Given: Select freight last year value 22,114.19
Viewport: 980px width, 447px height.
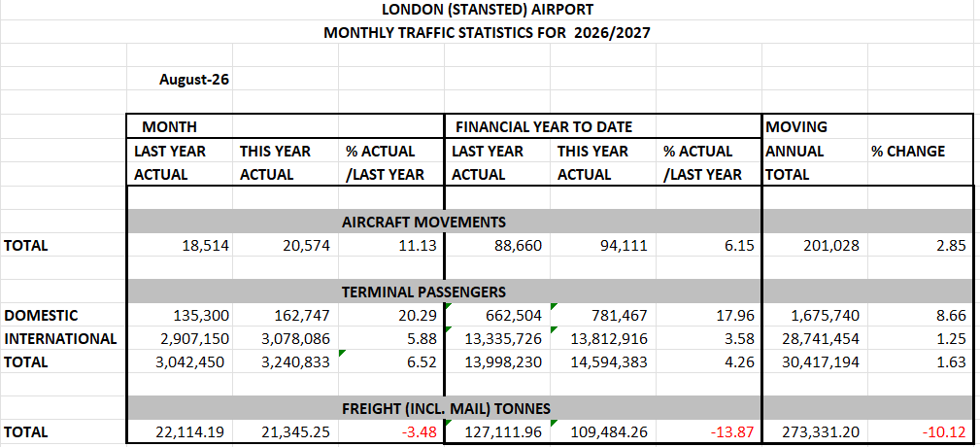Looking at the screenshot, I should [180, 432].
